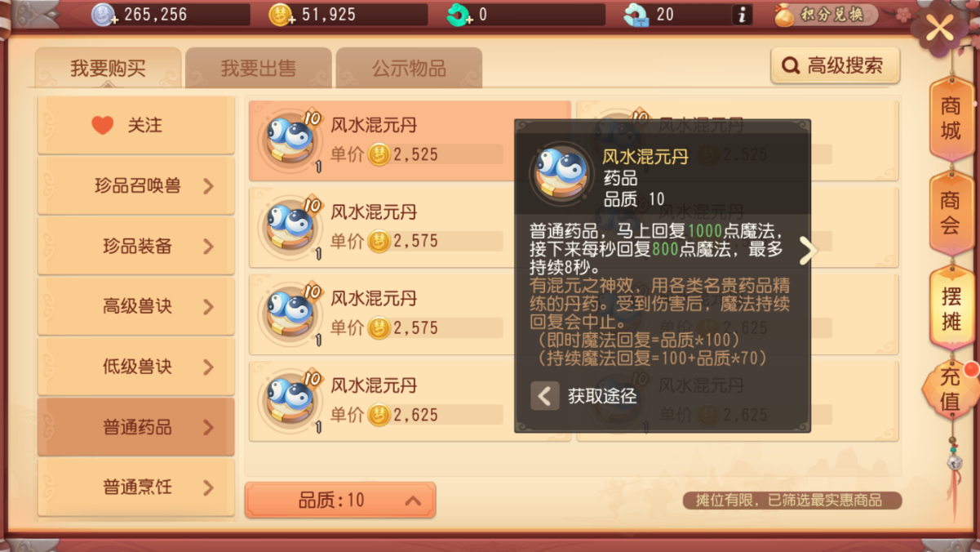Expand the 珍品召唤兽 category

[135, 185]
